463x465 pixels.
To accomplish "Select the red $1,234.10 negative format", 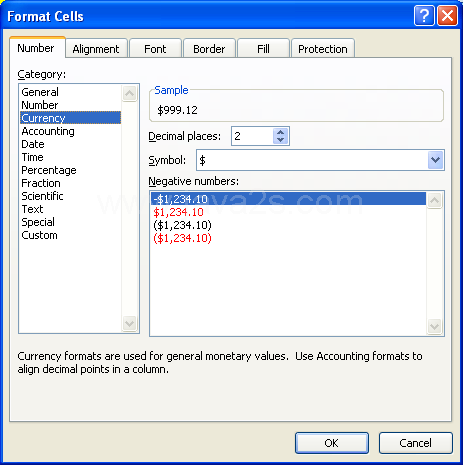I will 288,212.
